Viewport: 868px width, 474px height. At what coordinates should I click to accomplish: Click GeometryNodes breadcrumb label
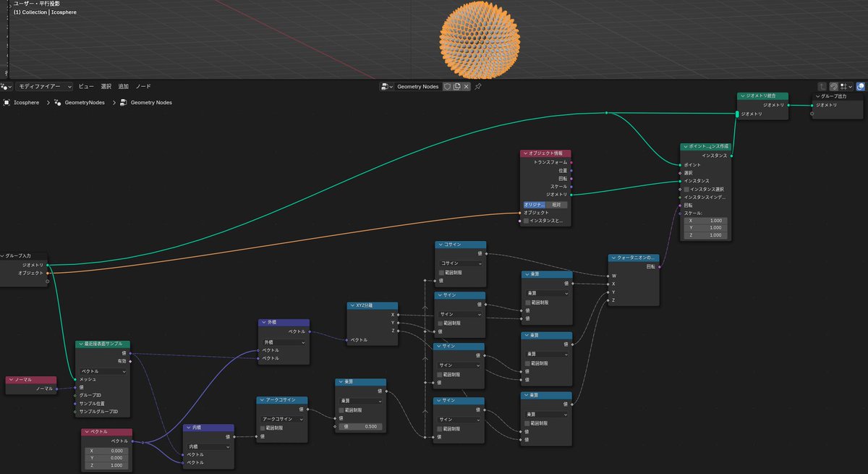[x=85, y=103]
